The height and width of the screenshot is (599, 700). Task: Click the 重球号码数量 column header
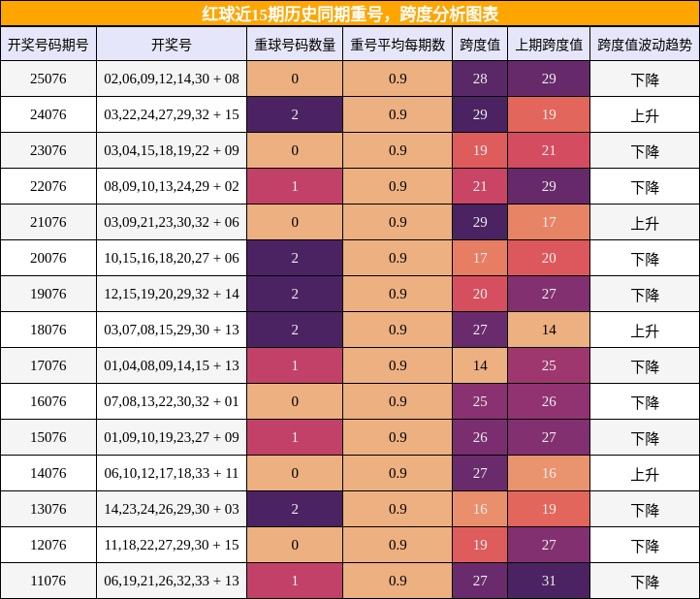click(x=295, y=45)
